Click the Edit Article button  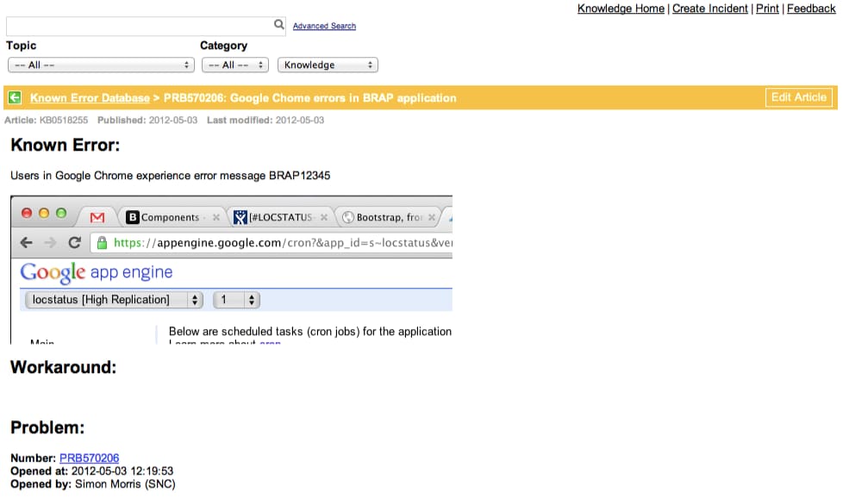pyautogui.click(x=799, y=97)
